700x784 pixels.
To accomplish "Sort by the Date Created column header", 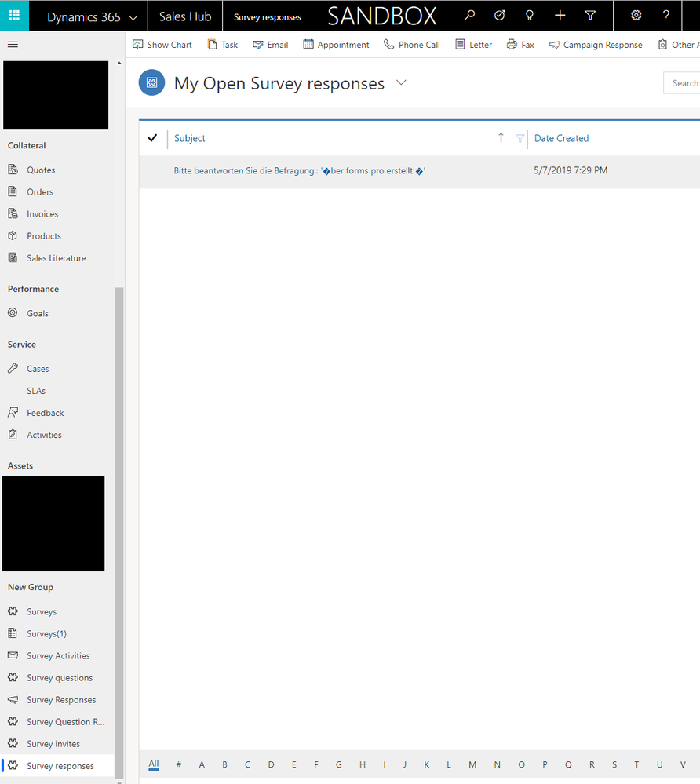I will click(x=562, y=138).
